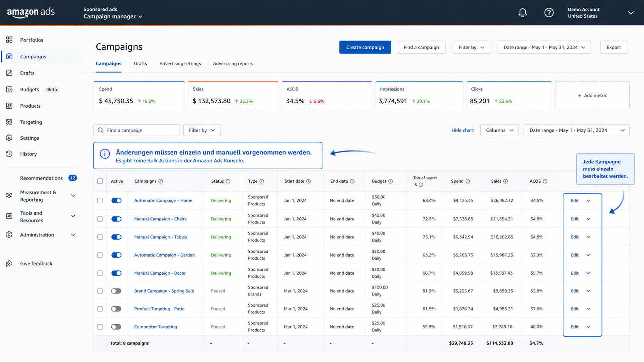Viewport: 644px width, 362px height.
Task: Click the Settings gear icon in sidebar
Action: [x=9, y=138]
